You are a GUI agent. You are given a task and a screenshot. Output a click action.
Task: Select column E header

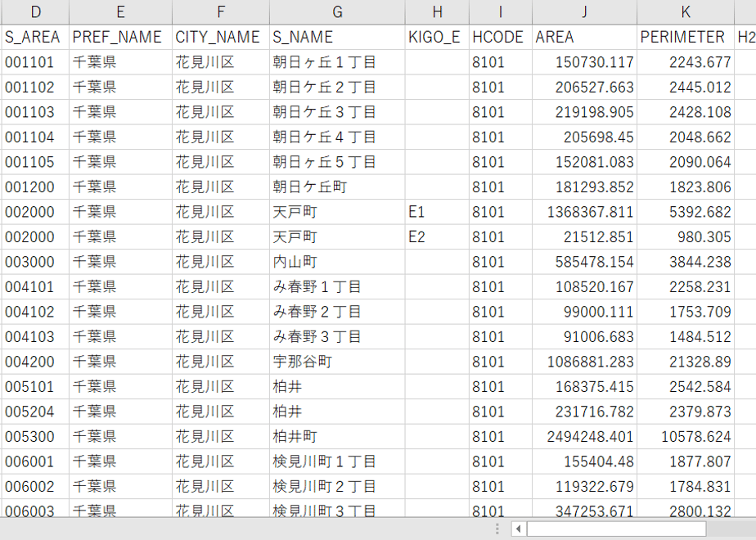pos(120,11)
